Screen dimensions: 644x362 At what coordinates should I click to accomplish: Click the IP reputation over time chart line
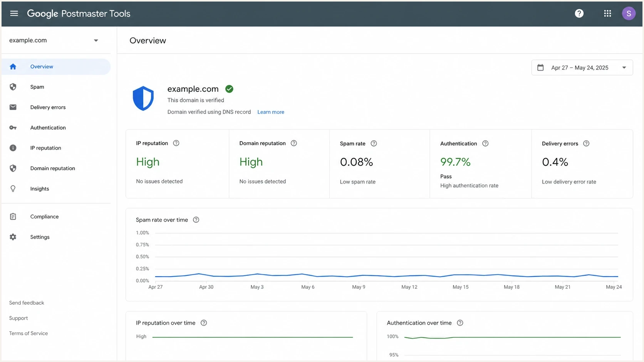pos(252,337)
